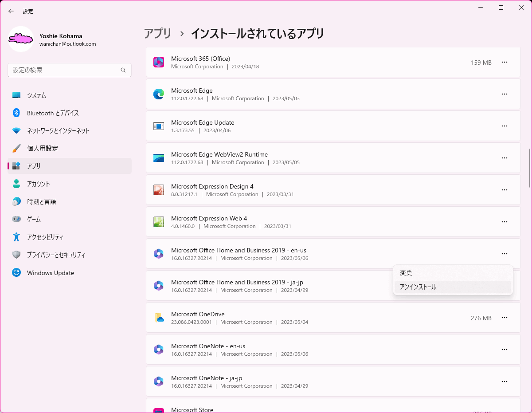Click the Expression Design 4 icon
Image resolution: width=532 pixels, height=413 pixels.
[159, 190]
